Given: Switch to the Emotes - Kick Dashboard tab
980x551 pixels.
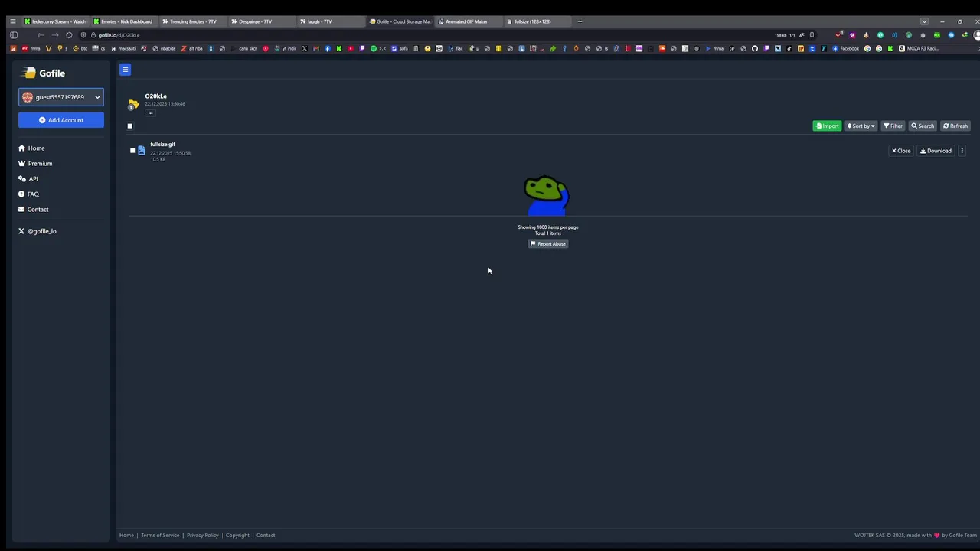Looking at the screenshot, I should click(x=124, y=21).
